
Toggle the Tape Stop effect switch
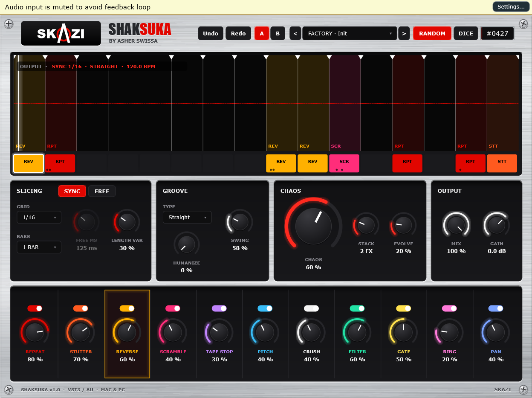point(219,308)
